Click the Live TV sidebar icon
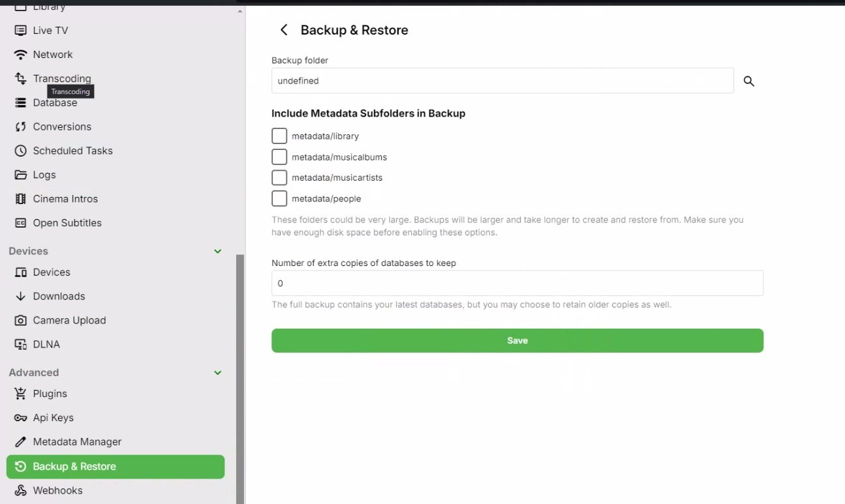The height and width of the screenshot is (504, 845). tap(21, 31)
